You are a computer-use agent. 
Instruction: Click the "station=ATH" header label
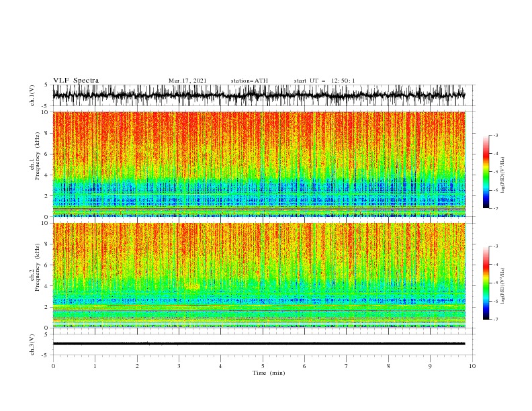tap(249, 81)
